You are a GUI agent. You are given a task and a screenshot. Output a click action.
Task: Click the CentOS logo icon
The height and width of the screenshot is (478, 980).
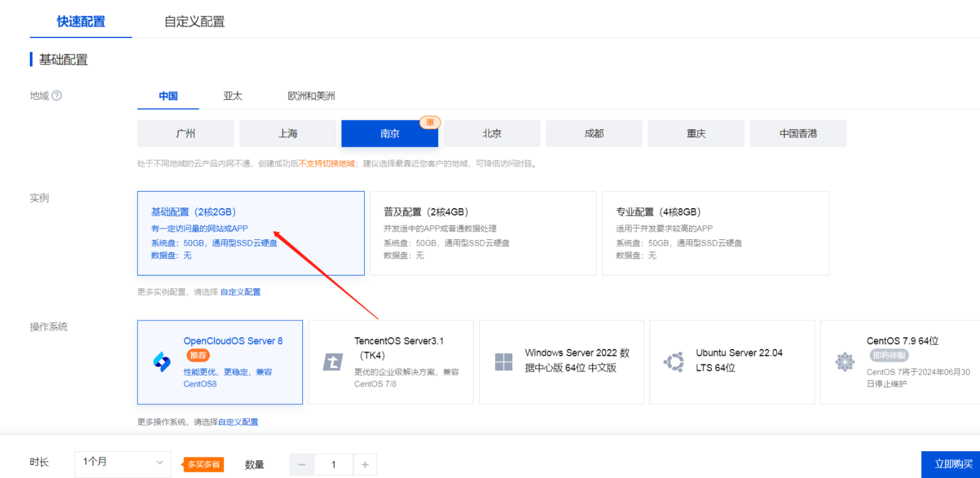coord(845,362)
